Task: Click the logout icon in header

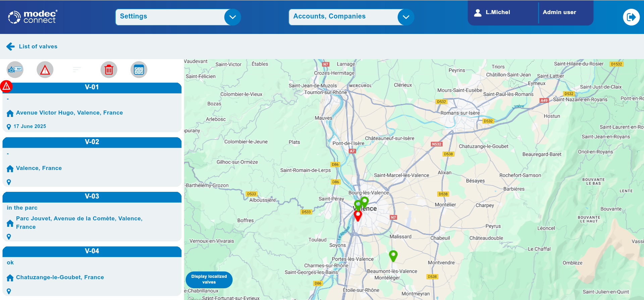Action: click(631, 17)
